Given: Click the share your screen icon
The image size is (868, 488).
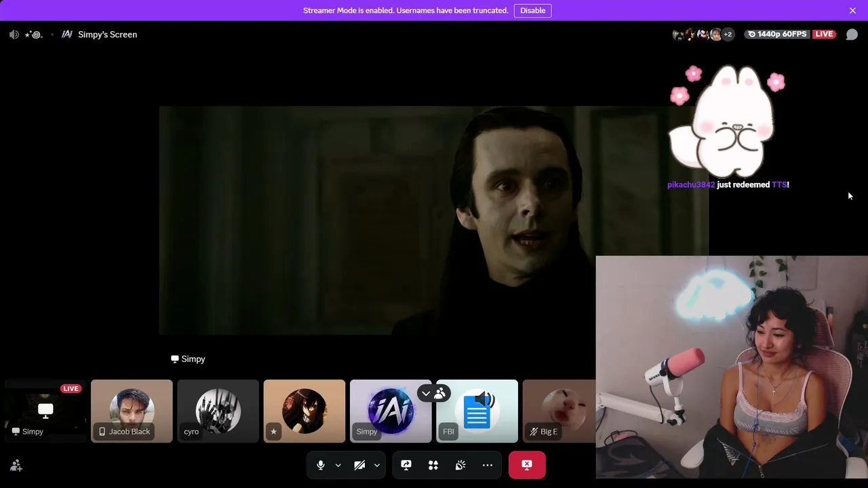Looking at the screenshot, I should [406, 465].
